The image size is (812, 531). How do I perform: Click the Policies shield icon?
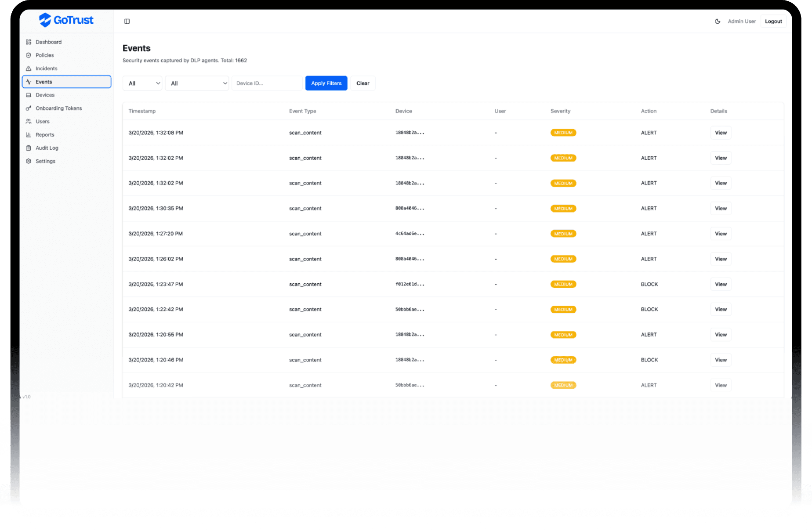[29, 55]
